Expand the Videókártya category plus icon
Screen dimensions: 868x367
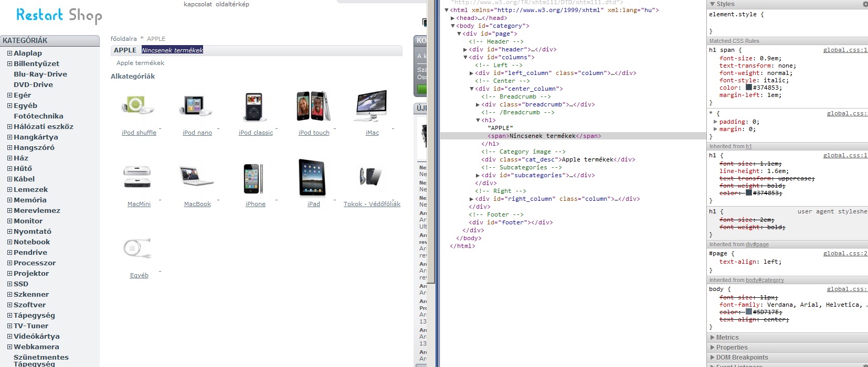tap(9, 336)
